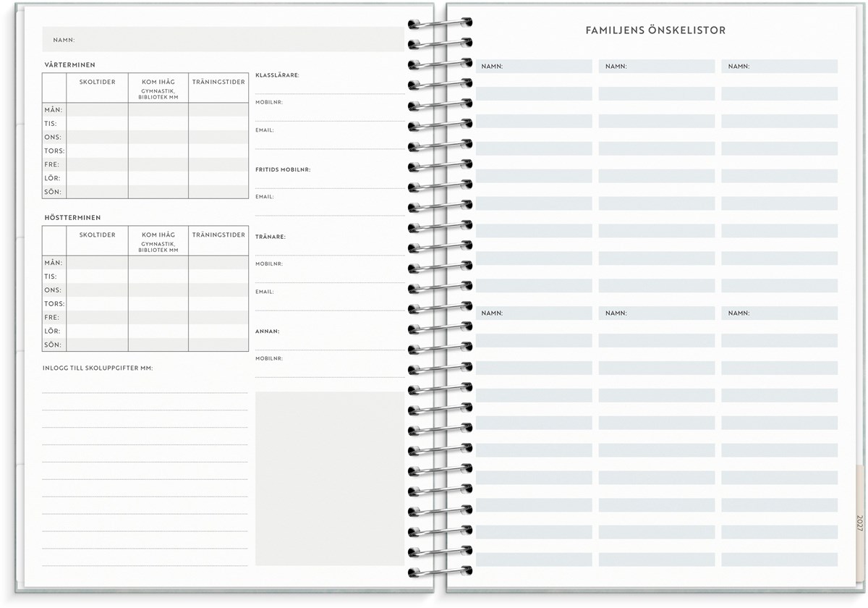This screenshot has width=868, height=608.
Task: Click the FAMILJENS ÖNSKELISTOR title
Action: click(655, 30)
